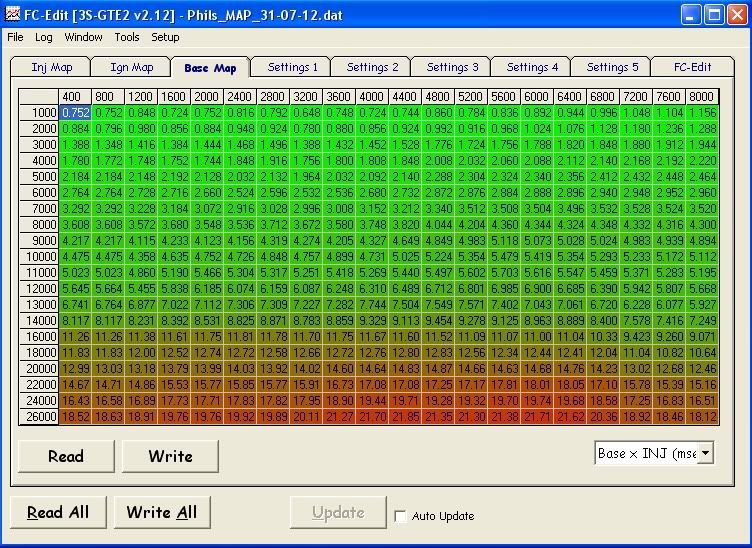Open the File menu

(x=15, y=37)
